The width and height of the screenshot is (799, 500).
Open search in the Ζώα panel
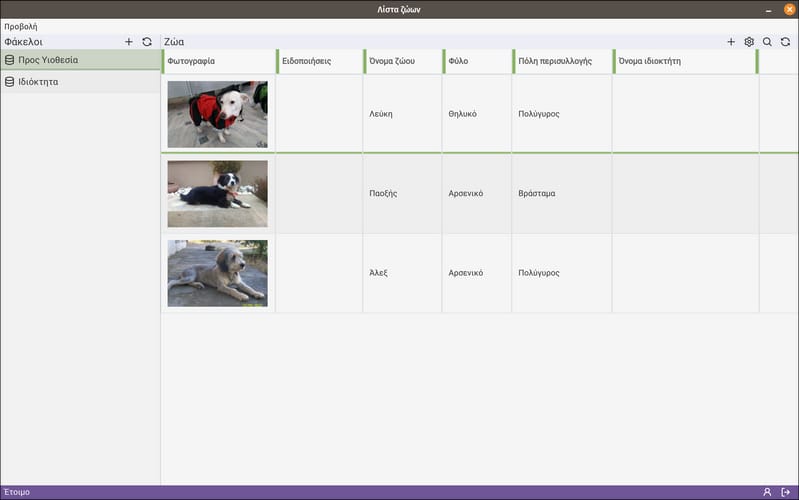(x=767, y=42)
